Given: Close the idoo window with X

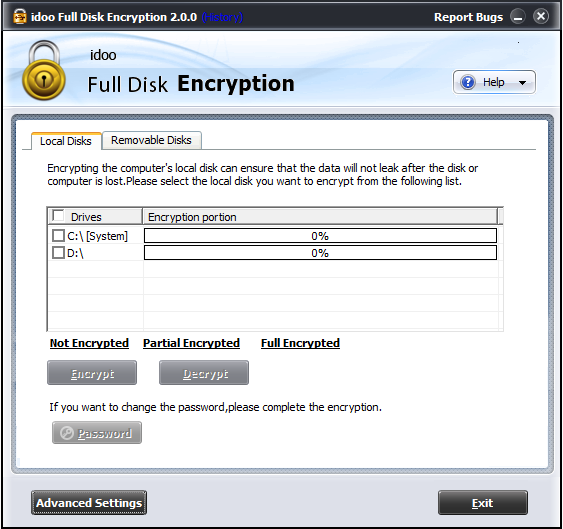Looking at the screenshot, I should pyautogui.click(x=540, y=16).
